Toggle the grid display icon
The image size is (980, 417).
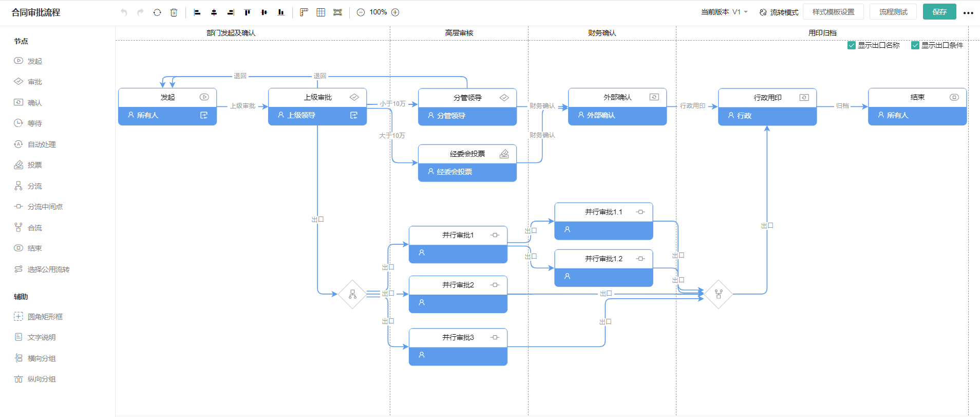pos(321,12)
